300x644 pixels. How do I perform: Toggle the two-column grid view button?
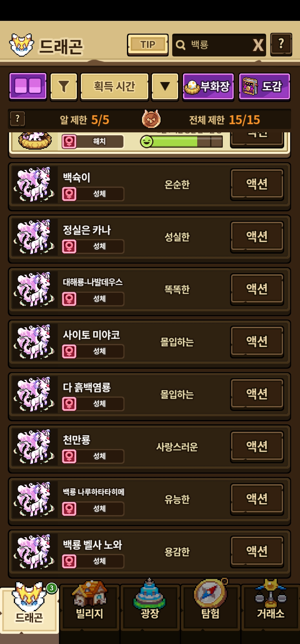tap(28, 86)
